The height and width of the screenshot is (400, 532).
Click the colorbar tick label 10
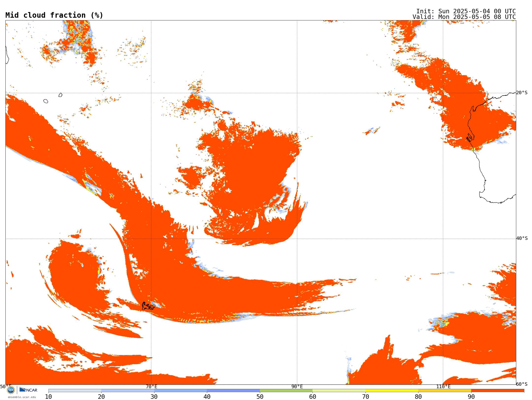[x=49, y=397]
